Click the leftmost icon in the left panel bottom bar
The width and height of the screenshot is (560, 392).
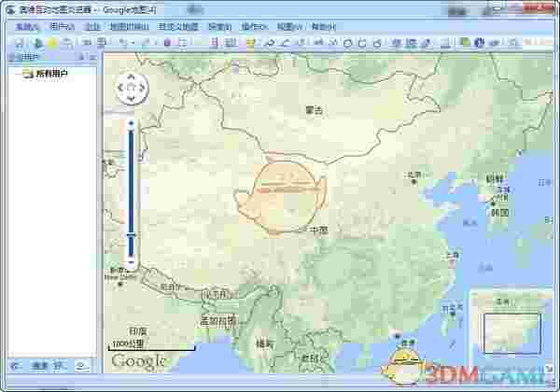(x=17, y=366)
